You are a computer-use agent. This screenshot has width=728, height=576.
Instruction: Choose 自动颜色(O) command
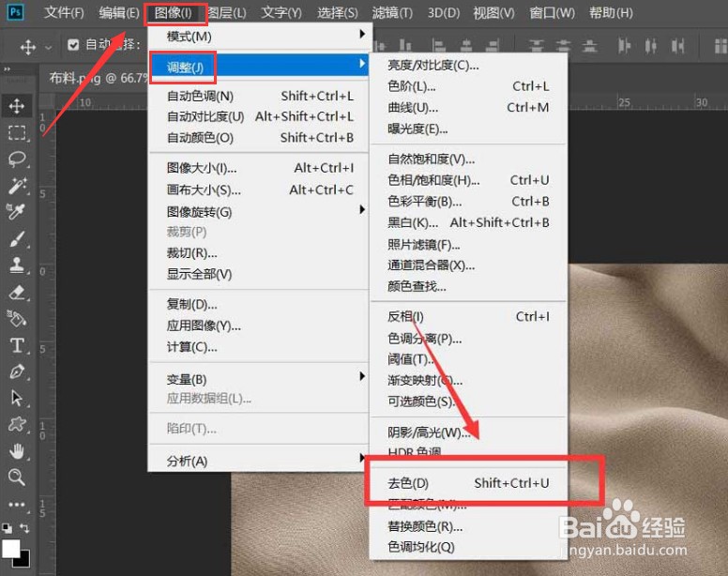tap(260, 138)
